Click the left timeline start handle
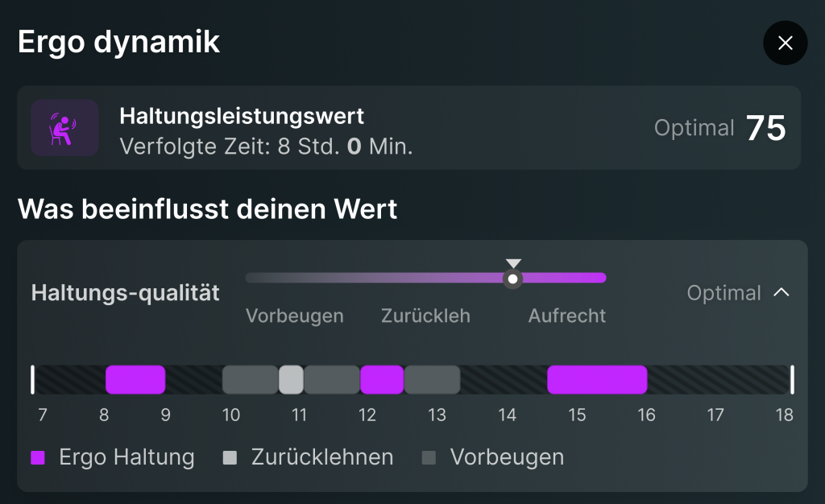This screenshot has height=504, width=825. tap(33, 379)
